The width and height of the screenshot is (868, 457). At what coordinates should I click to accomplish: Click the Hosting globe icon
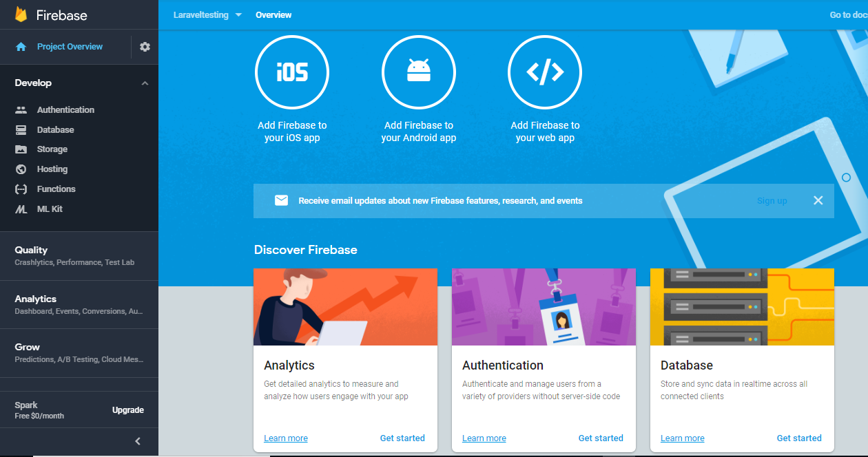[21, 169]
